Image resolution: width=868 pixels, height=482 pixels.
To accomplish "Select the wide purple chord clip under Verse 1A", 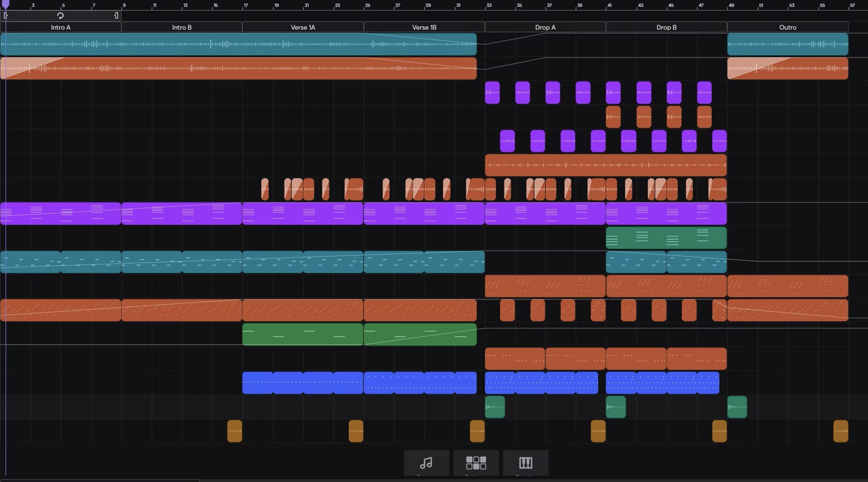I will point(303,213).
